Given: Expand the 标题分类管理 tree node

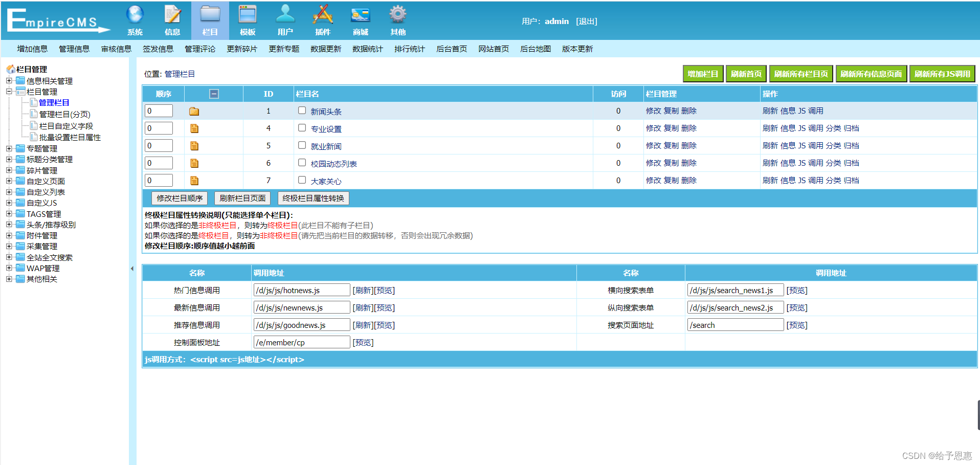Looking at the screenshot, I should pyautogui.click(x=9, y=159).
